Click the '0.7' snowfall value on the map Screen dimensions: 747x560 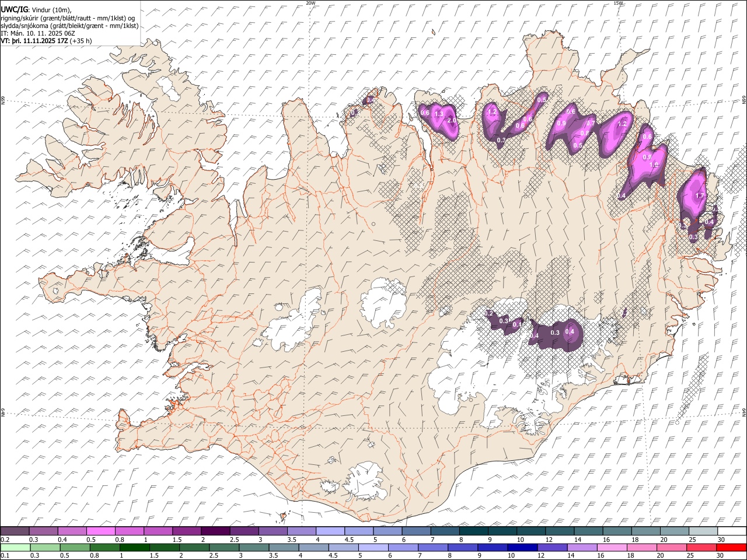[591, 123]
